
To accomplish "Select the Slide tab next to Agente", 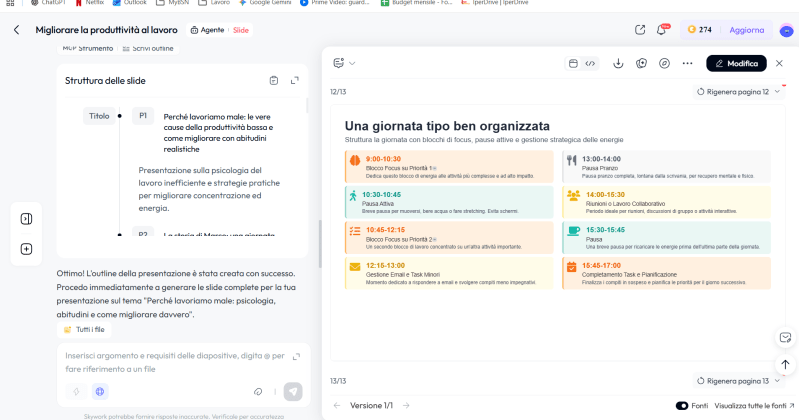I will [241, 30].
